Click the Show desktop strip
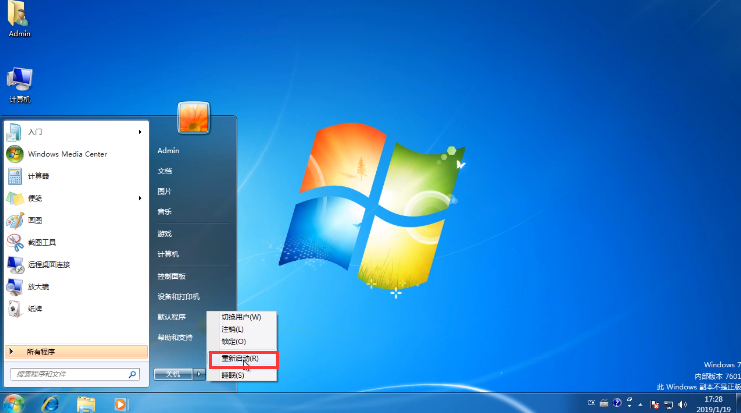Screen dimensions: 741x413 click(x=738, y=403)
